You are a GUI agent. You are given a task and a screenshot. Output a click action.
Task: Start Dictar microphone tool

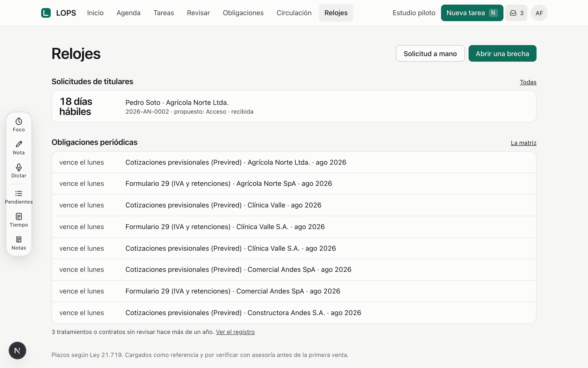pyautogui.click(x=19, y=171)
